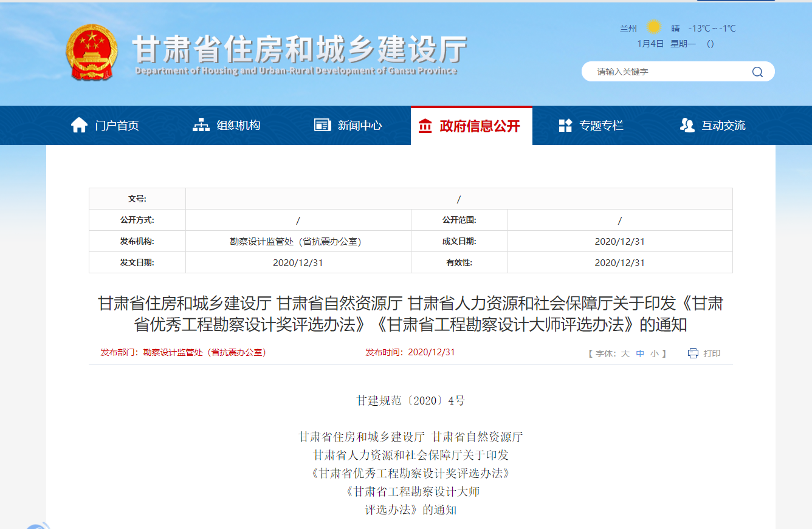Click the printer icon next to 打印
The height and width of the screenshot is (529, 812).
(693, 353)
